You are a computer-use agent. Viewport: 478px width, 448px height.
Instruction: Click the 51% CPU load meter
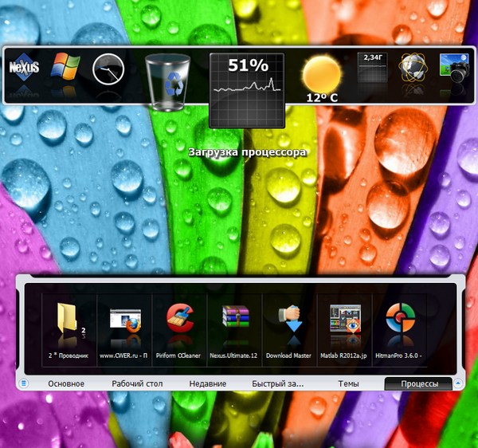pos(246,89)
